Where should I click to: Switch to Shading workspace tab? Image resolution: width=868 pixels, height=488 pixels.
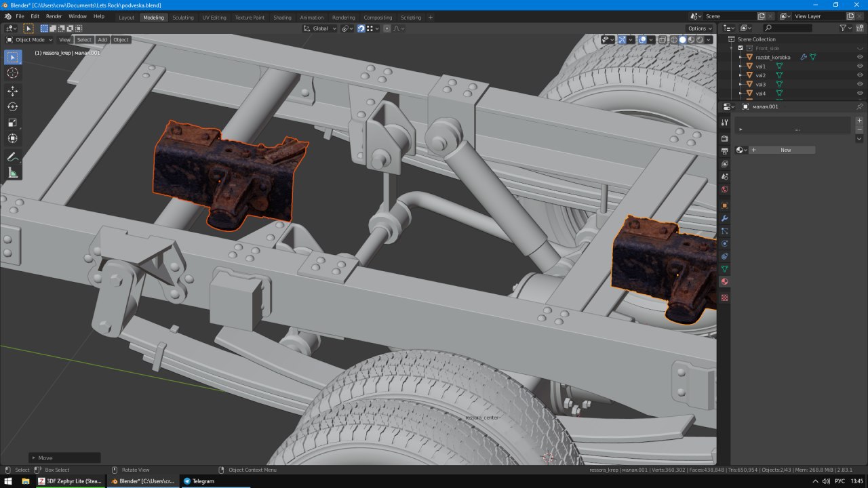[x=282, y=18]
